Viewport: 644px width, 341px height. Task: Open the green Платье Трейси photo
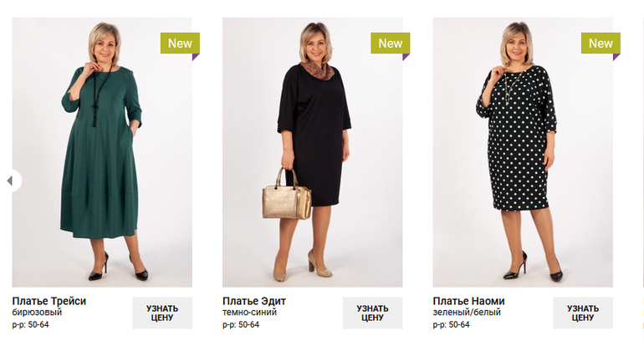coord(102,152)
